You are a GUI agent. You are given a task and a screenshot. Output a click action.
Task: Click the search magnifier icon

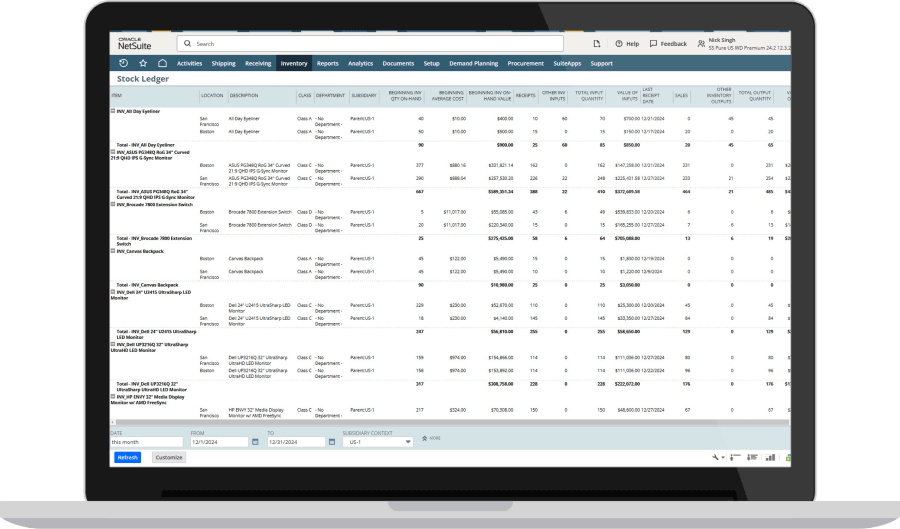tap(188, 44)
